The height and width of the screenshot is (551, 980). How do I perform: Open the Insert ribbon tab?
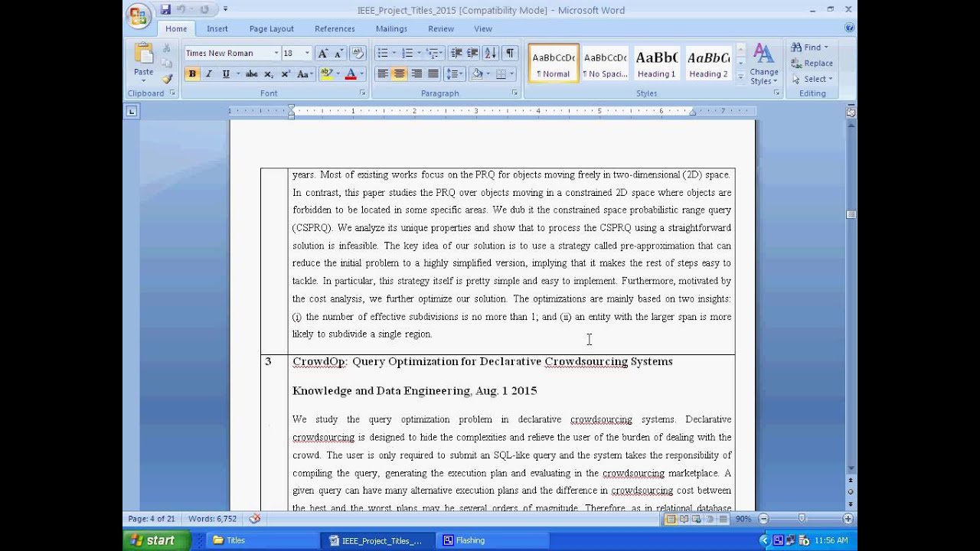click(x=217, y=28)
